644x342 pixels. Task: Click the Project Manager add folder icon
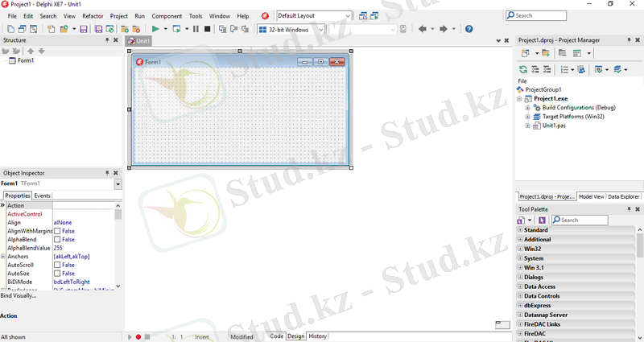point(546,53)
